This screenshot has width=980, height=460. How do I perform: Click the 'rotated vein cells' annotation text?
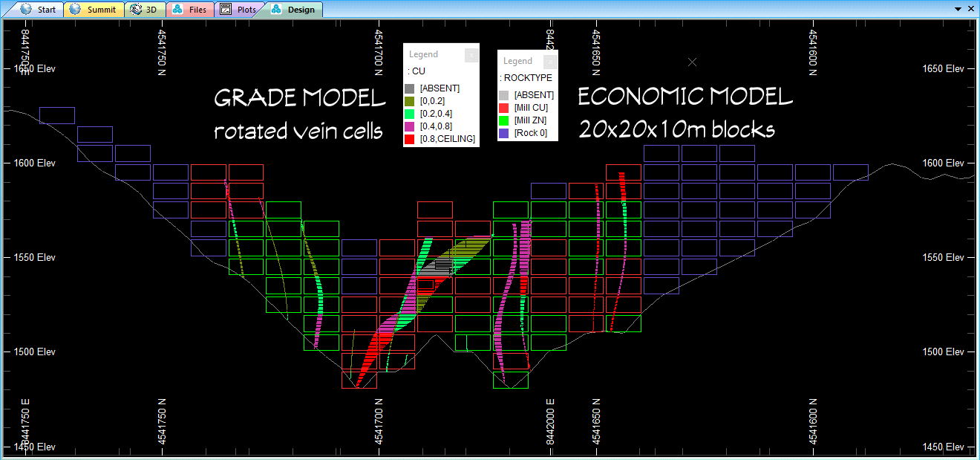(298, 131)
